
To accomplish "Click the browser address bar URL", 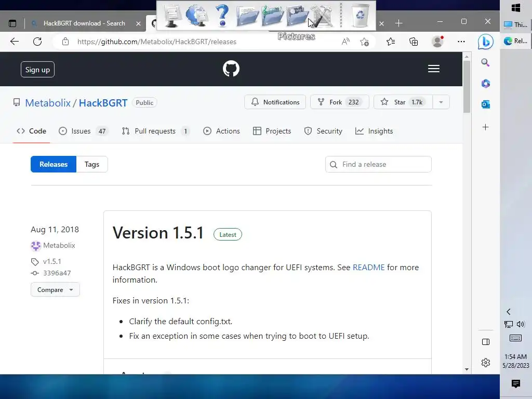I will pos(157,42).
